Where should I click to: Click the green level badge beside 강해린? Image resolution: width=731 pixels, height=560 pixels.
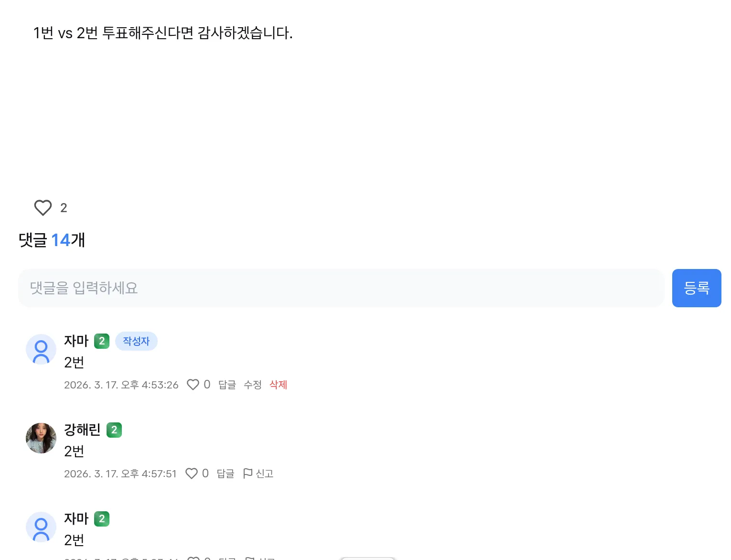point(114,430)
